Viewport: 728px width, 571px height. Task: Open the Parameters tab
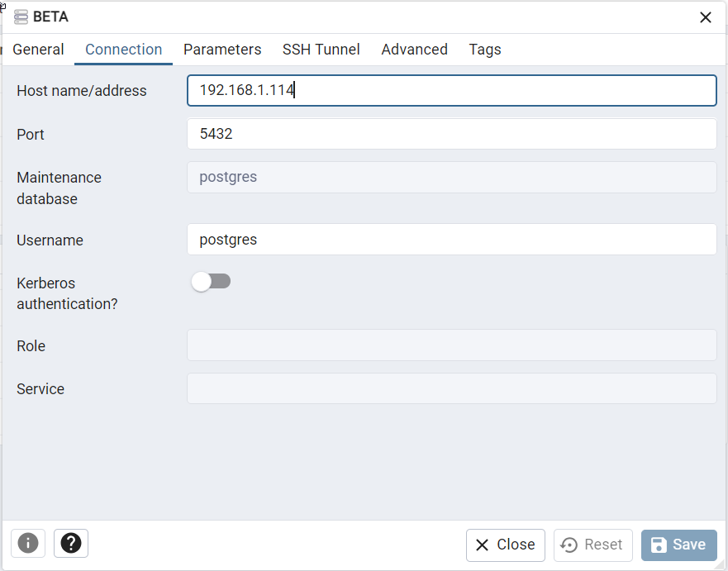click(222, 50)
